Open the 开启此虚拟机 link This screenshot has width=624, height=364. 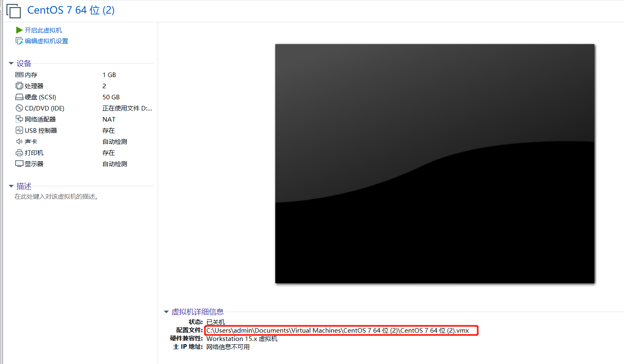pos(43,30)
